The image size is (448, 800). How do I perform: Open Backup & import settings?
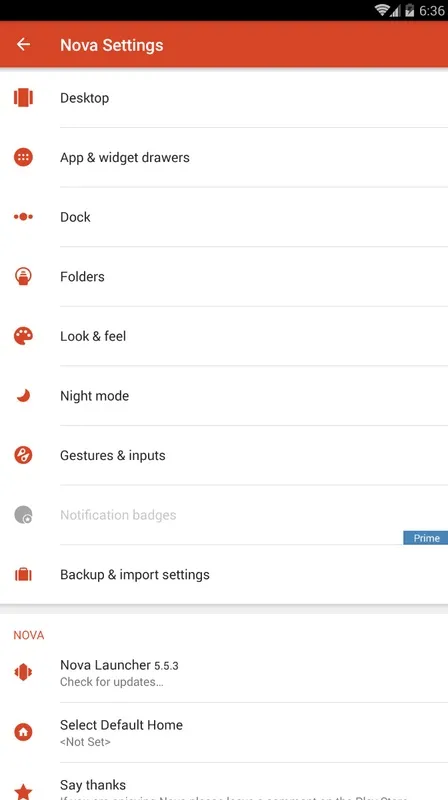pos(224,574)
